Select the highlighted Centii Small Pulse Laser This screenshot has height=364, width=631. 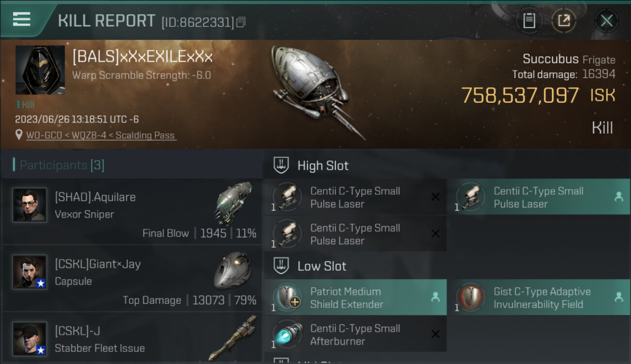coord(539,197)
